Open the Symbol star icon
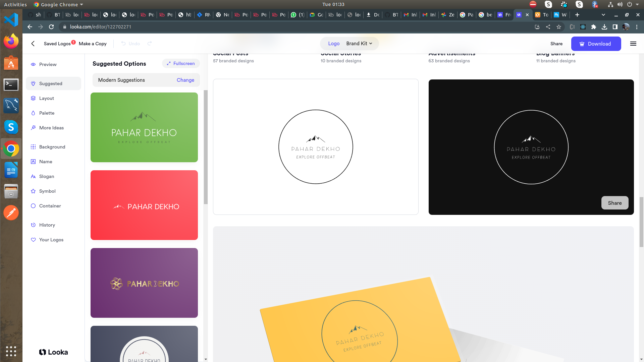 [x=33, y=191]
